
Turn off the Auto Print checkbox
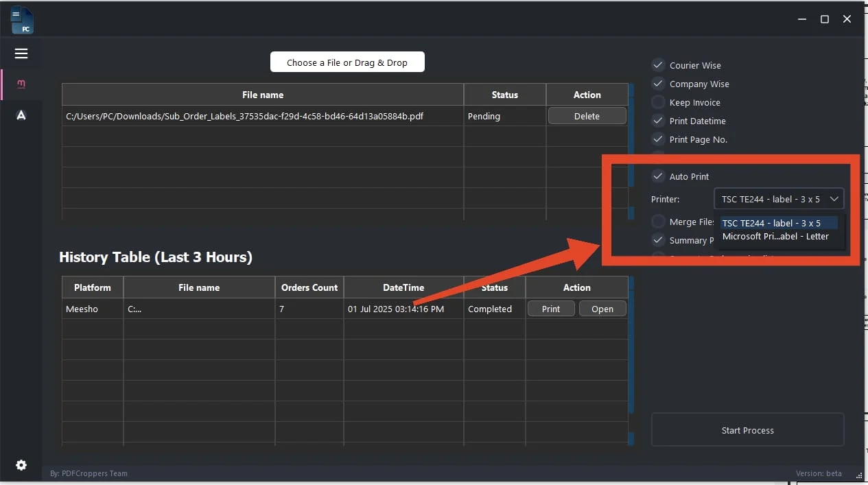tap(658, 176)
